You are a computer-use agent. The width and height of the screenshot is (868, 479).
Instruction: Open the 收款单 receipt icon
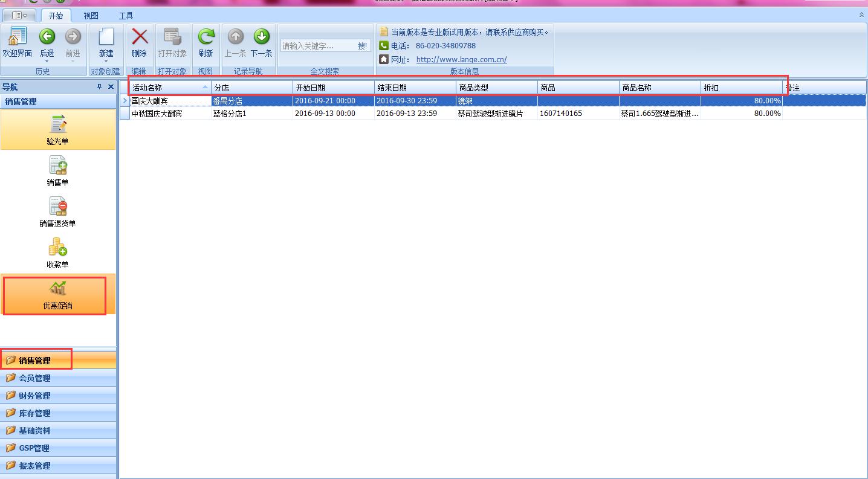click(x=57, y=252)
